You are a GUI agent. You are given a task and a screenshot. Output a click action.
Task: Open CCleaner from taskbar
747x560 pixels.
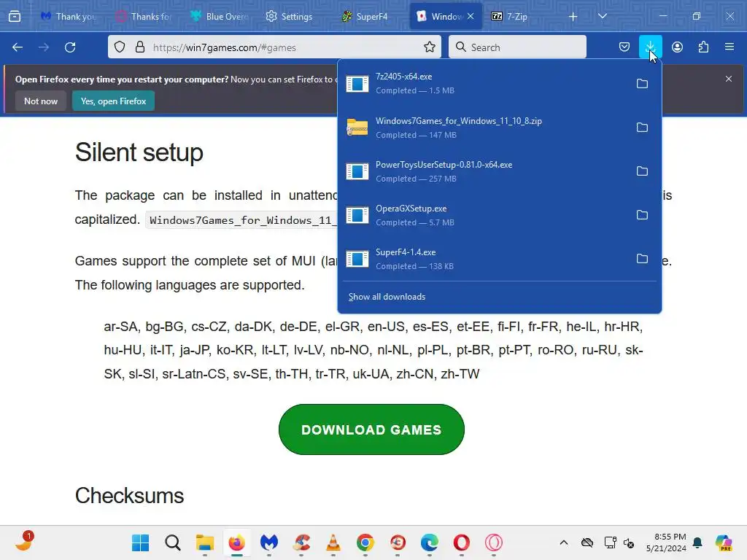click(x=301, y=542)
